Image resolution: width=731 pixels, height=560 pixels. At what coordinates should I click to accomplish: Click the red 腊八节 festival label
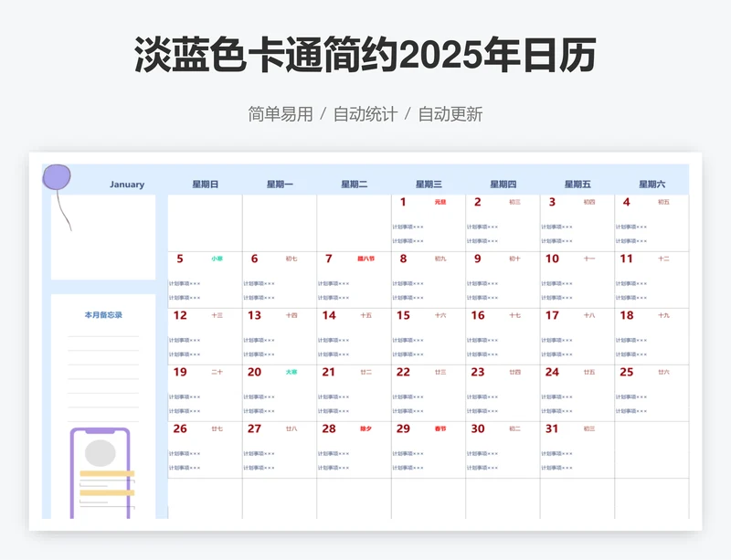(x=366, y=259)
